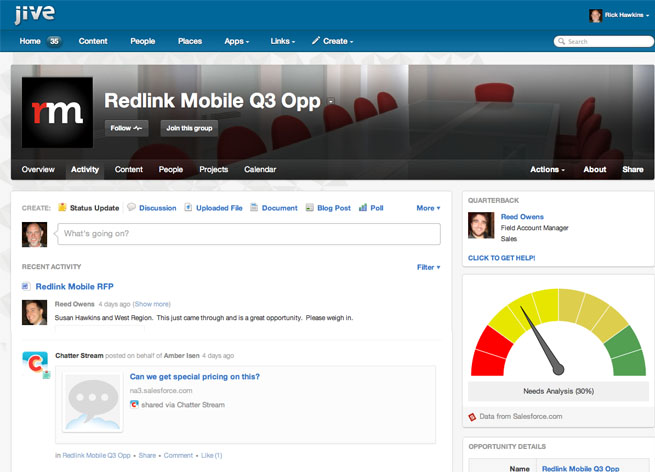Click the document icon beside Redlink Mobile RFP
Image resolution: width=655 pixels, height=472 pixels.
26,286
